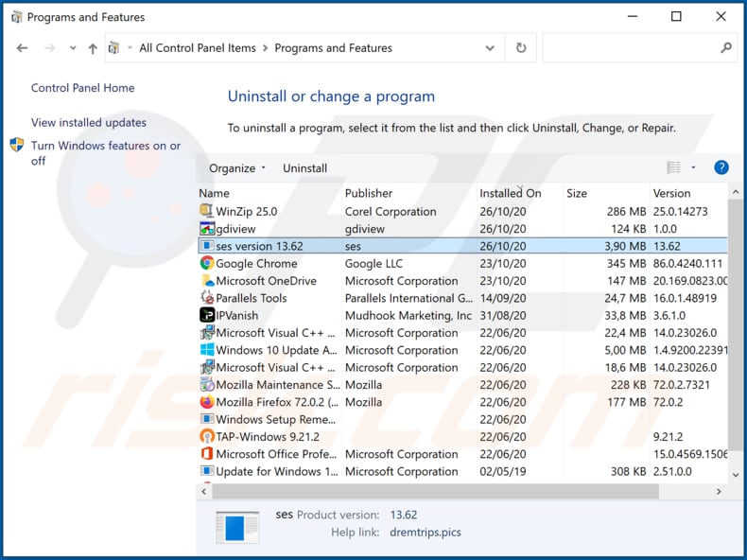The image size is (747, 560).
Task: Click the search magnifier icon
Action: click(x=725, y=47)
